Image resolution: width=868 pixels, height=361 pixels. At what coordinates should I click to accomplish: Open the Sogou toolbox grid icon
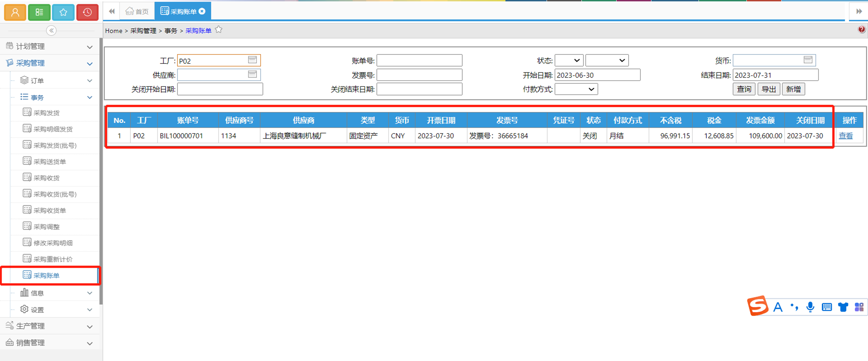click(859, 307)
